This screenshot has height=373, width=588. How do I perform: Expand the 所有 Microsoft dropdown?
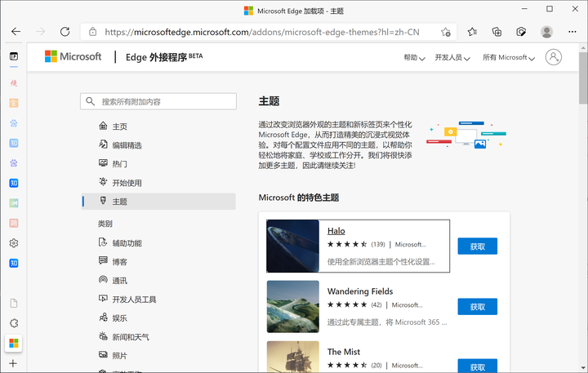coord(509,57)
